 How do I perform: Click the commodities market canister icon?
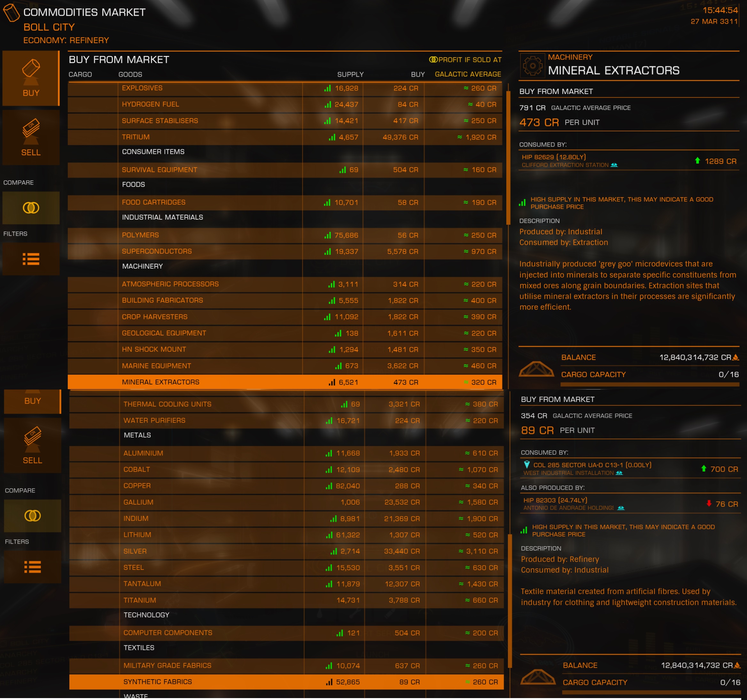[x=11, y=13]
